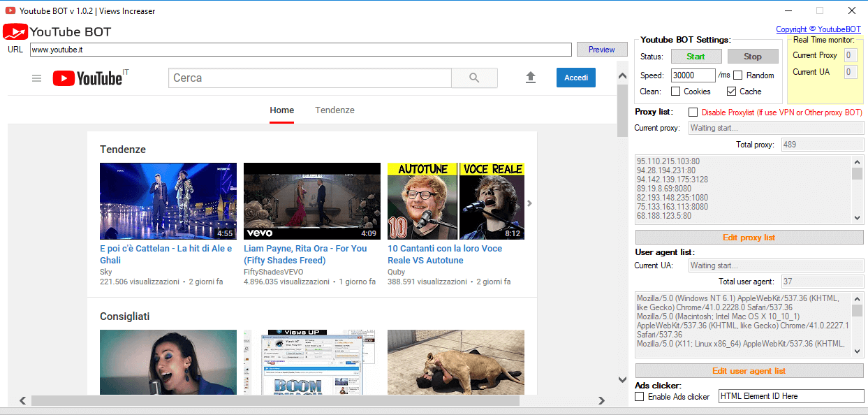Viewport: 868px width, 415px height.
Task: Click user agent list scroll up arrow
Action: [858, 298]
